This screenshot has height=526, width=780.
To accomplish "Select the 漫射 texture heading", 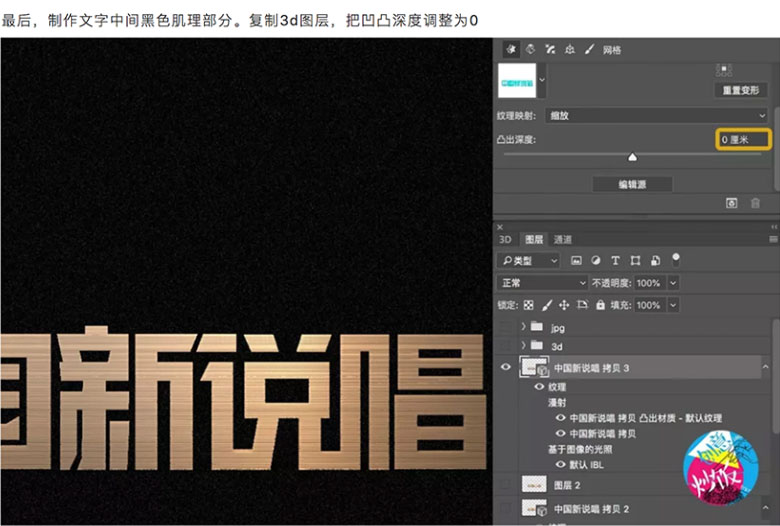I will click(557, 402).
